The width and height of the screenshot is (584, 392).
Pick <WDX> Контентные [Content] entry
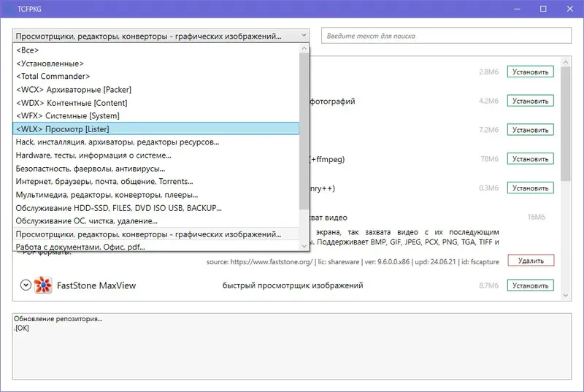coord(155,103)
